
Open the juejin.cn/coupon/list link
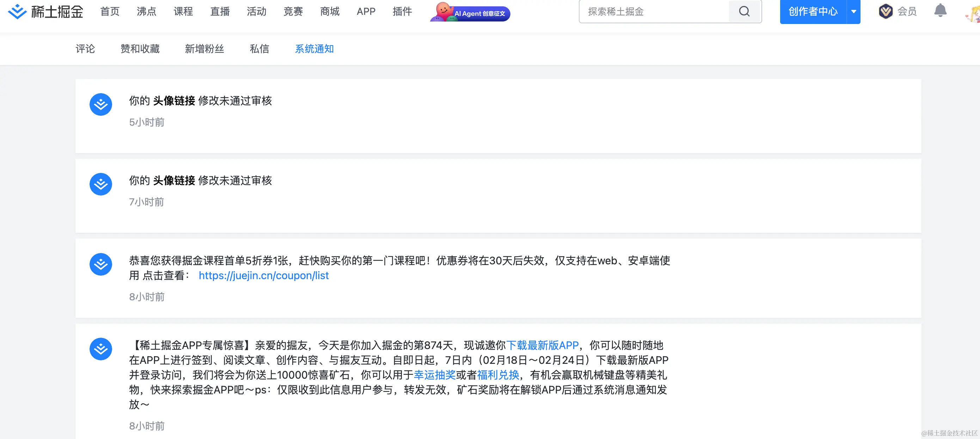pos(264,275)
